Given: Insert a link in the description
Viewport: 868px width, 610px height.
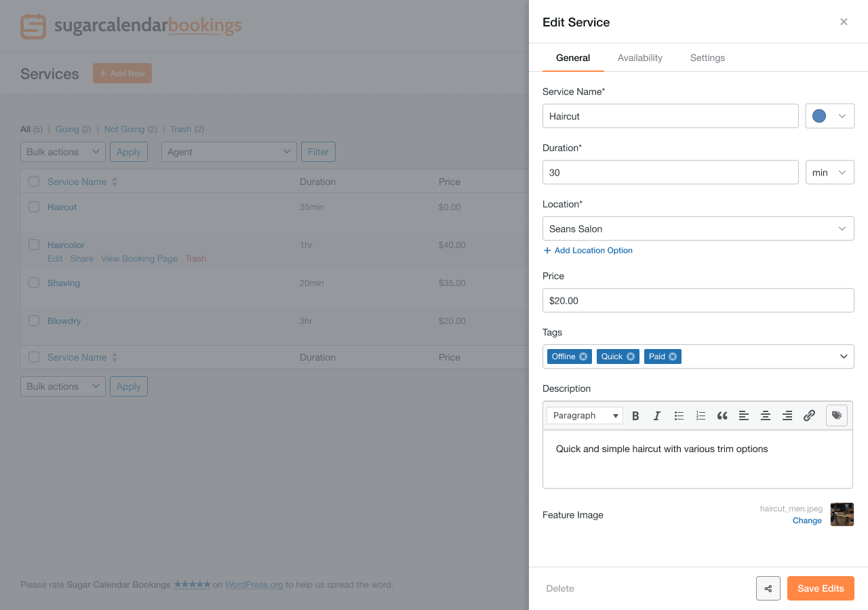Looking at the screenshot, I should 809,415.
